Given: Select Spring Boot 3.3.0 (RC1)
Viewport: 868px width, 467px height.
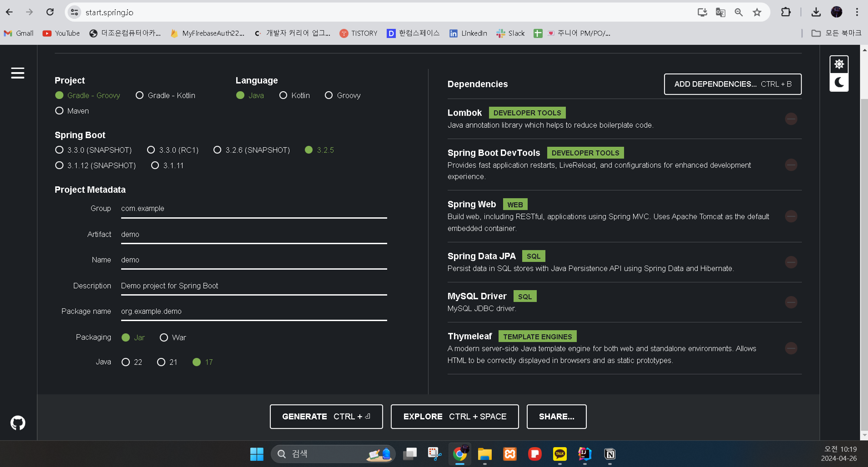Looking at the screenshot, I should [173, 150].
